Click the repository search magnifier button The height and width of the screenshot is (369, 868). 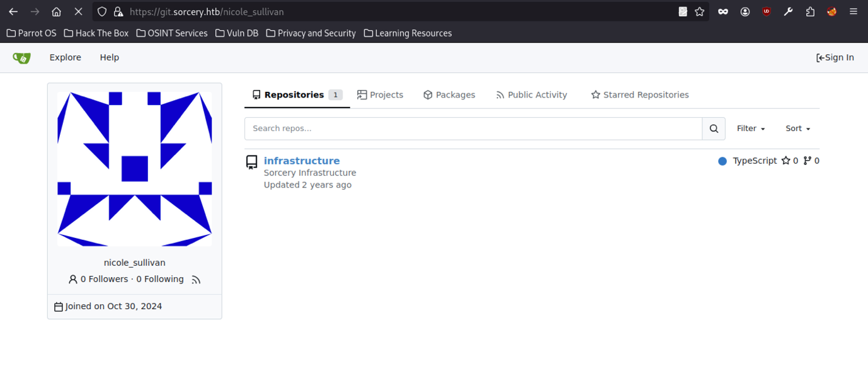point(714,128)
